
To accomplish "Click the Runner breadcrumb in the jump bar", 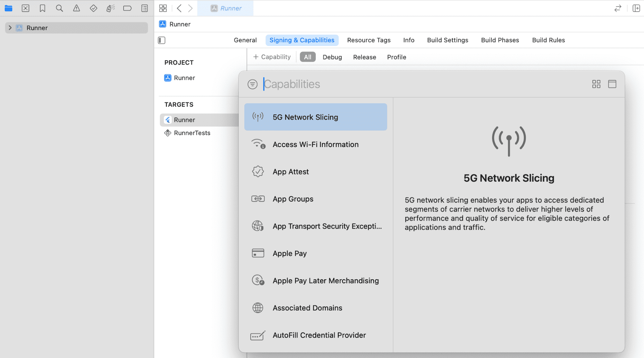I will 175,24.
